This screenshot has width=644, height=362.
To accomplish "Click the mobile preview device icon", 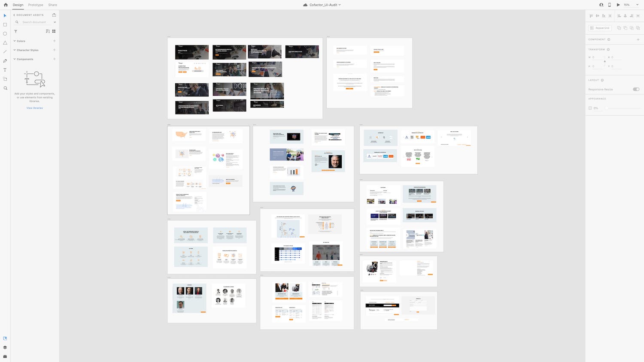I will 609,5.
